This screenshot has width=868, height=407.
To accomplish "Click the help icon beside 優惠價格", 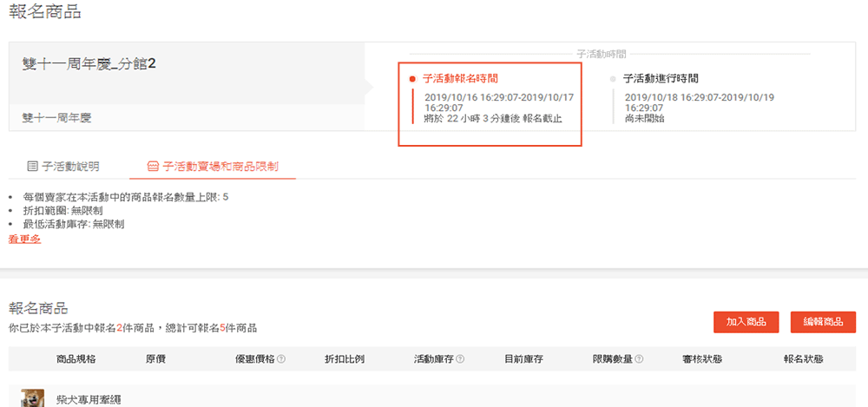I will [281, 358].
